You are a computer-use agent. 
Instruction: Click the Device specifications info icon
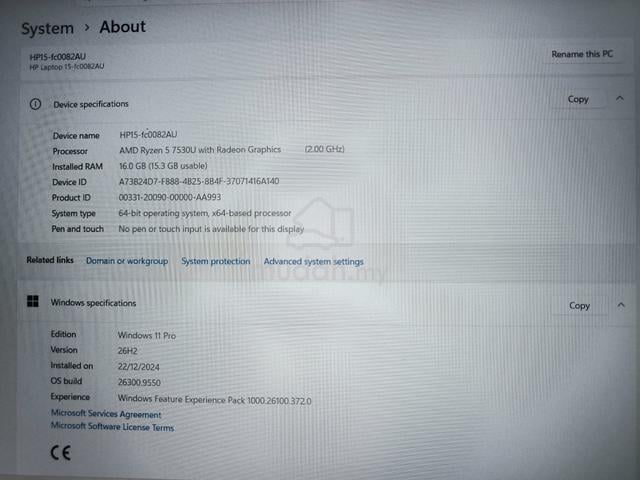tap(36, 104)
